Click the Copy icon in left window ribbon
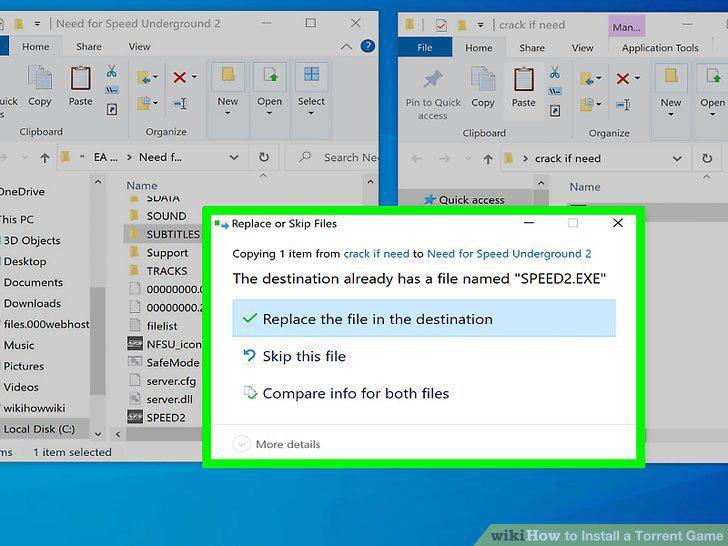The width and height of the screenshot is (728, 546). (40, 86)
